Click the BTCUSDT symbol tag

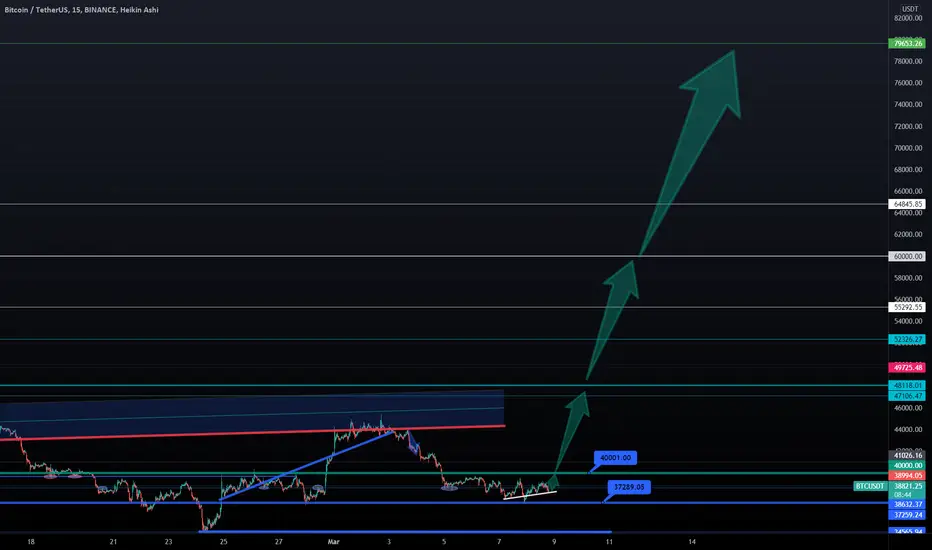(870, 486)
